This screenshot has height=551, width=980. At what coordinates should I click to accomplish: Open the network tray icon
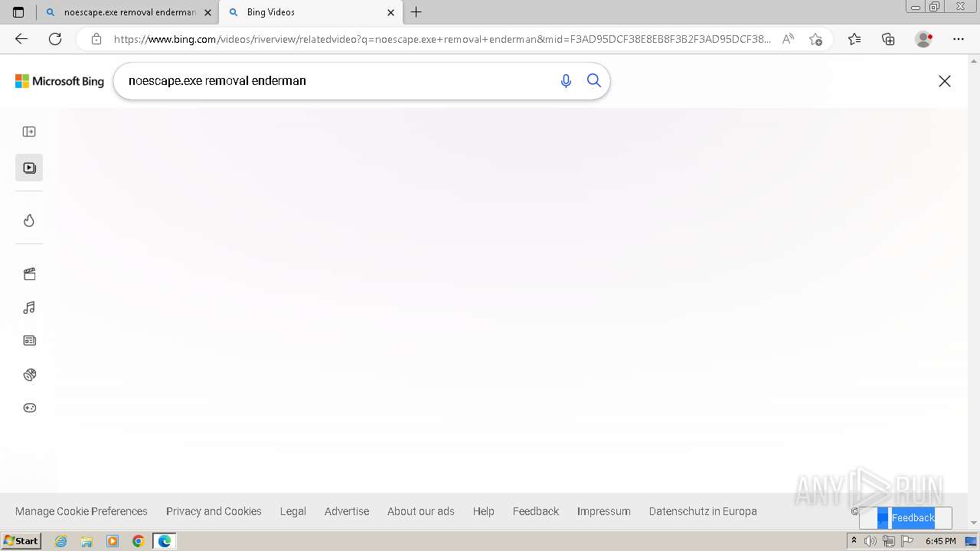click(x=889, y=541)
